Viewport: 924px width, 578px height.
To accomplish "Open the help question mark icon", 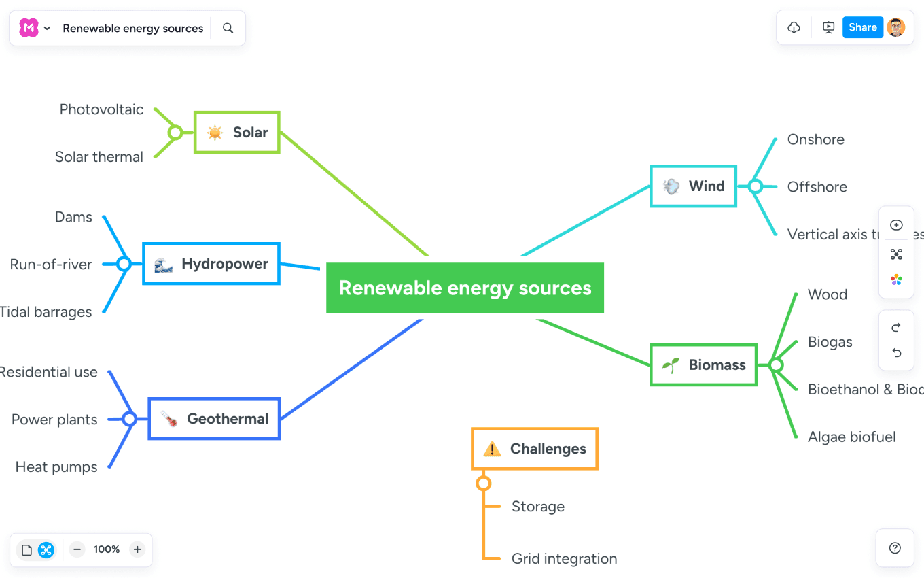I will (895, 548).
